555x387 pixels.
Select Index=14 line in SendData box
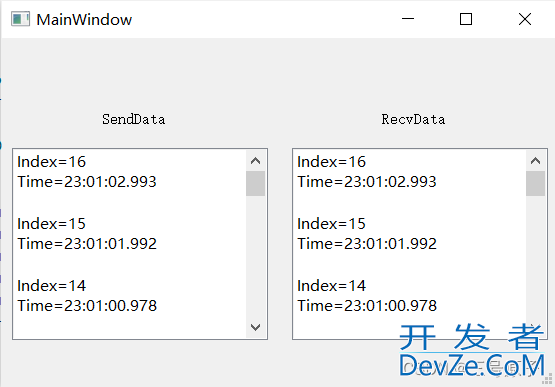pos(52,286)
